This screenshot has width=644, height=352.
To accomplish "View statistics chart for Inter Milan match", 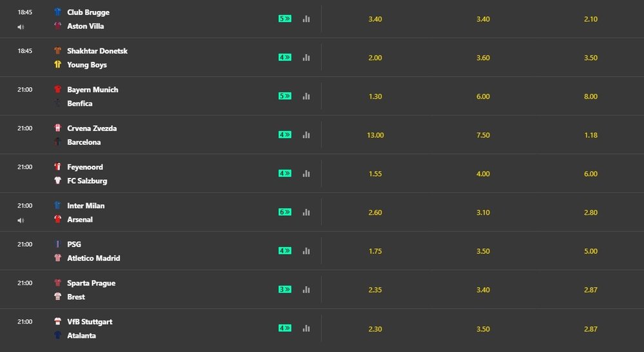I will point(306,212).
